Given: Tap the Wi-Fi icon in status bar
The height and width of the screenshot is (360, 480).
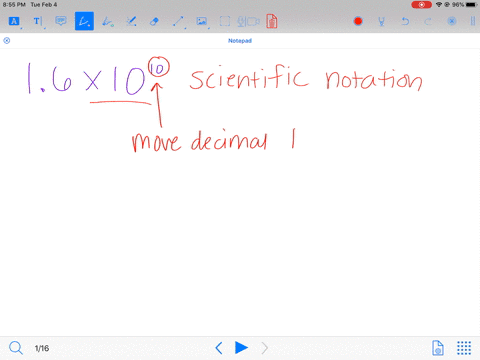Looking at the screenshot, I should coord(439,5).
